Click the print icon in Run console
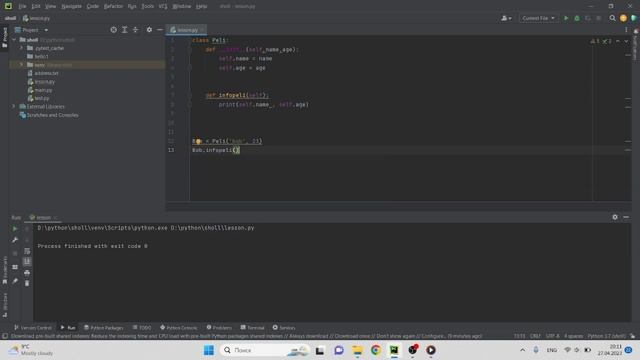 click(27, 273)
